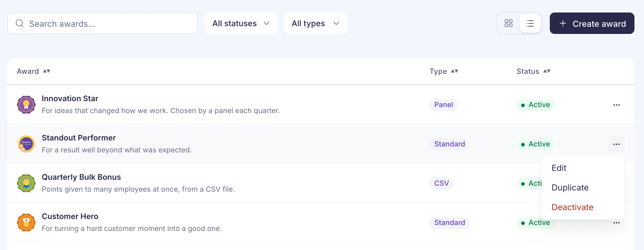Click Standard tag in Customer Hero row
The image size is (644, 250).
(x=450, y=223)
